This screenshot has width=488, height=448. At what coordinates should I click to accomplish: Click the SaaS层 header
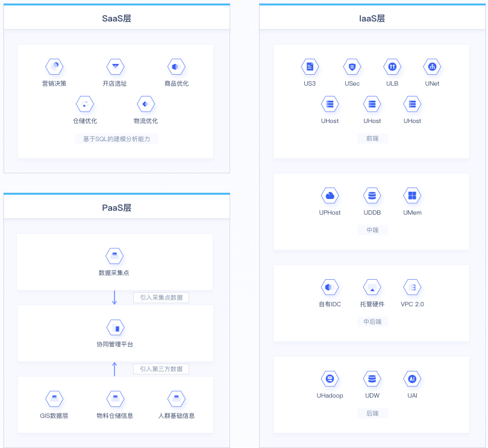point(117,18)
